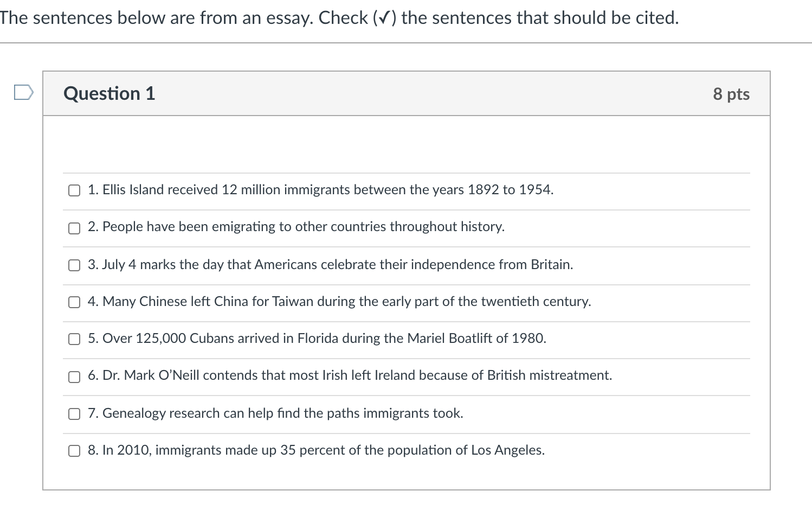
Task: Select the sentence about 12 million immigrants
Action: click(320, 190)
